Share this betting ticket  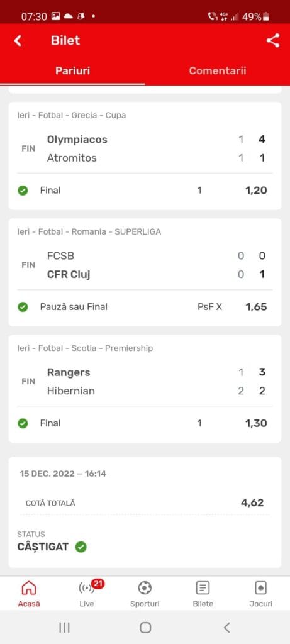tap(273, 40)
